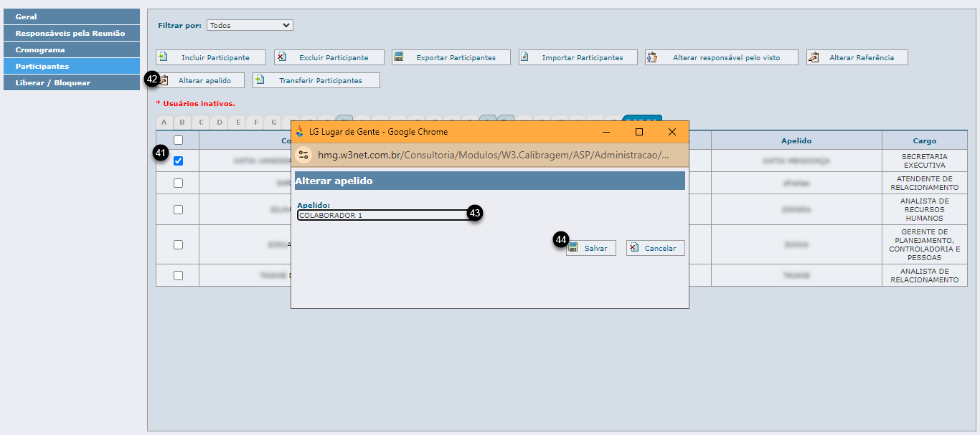Viewport: 980px width, 435px height.
Task: Click the LG Lugar de Gente window icon
Action: click(x=300, y=132)
